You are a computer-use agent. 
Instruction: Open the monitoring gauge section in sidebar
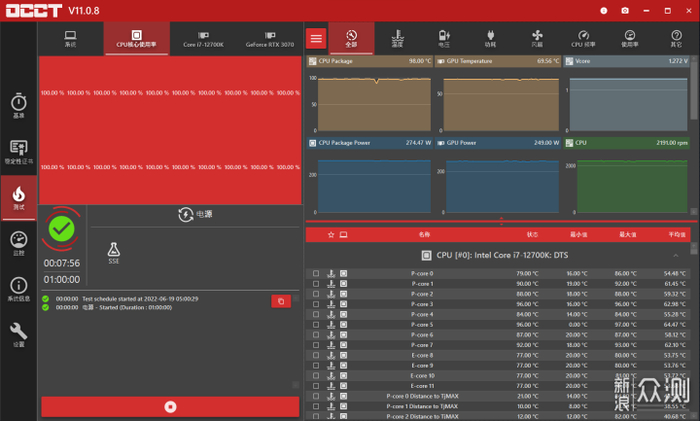click(18, 243)
